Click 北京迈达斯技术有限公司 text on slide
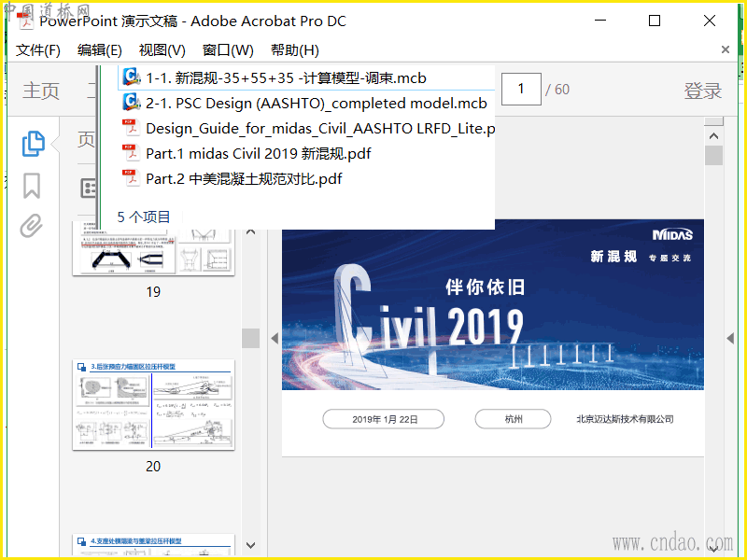The width and height of the screenshot is (747, 560). click(x=625, y=419)
